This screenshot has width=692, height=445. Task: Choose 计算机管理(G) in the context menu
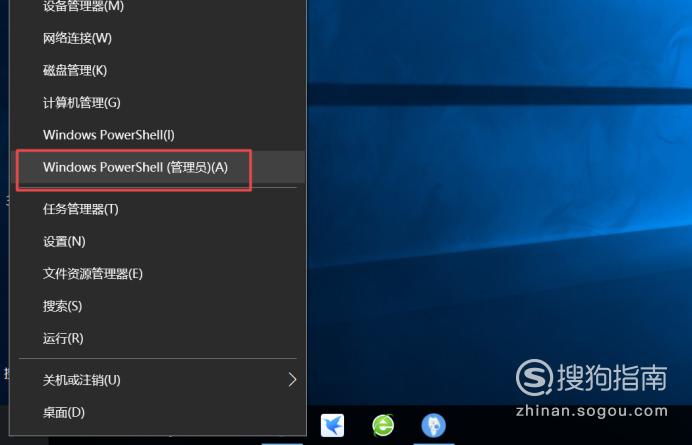click(158, 102)
